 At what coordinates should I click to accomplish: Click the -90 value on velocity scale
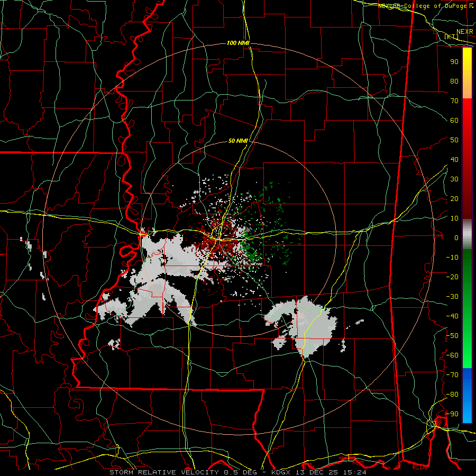tap(452, 414)
